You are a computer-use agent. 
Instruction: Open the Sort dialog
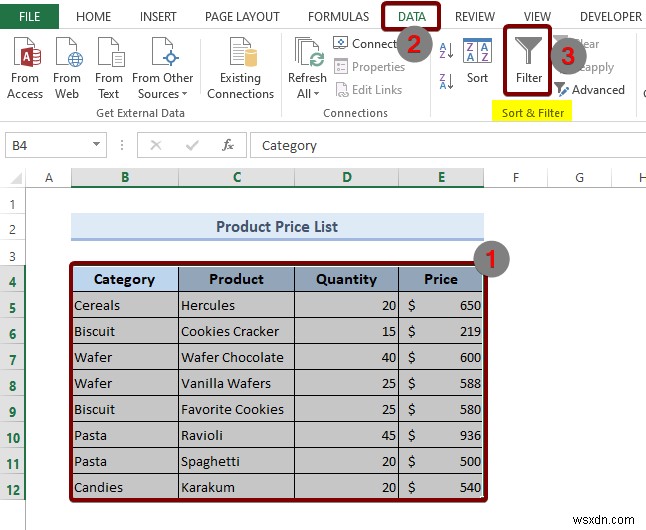click(x=477, y=61)
